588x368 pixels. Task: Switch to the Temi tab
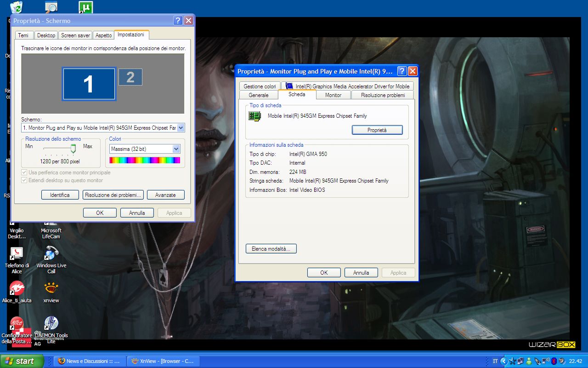click(x=23, y=35)
